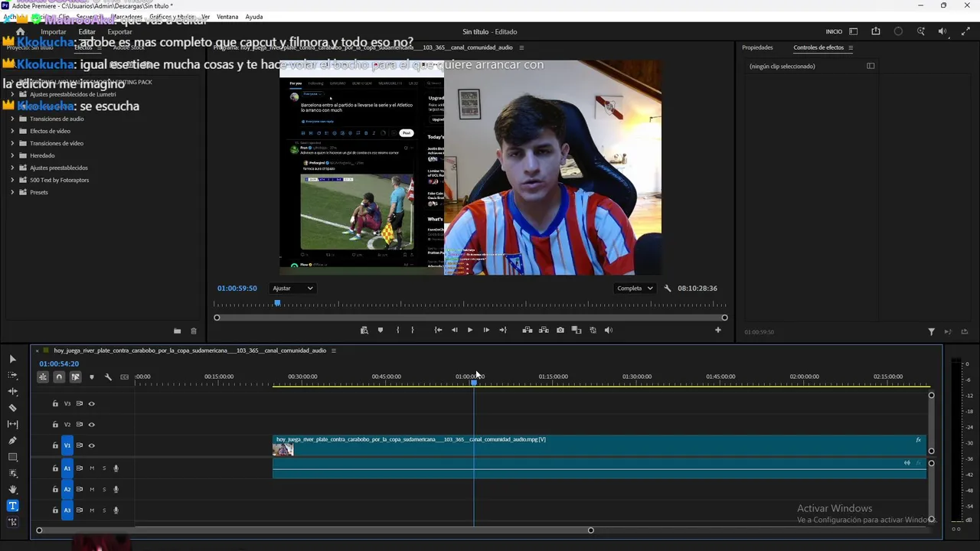Switch to Importar workspace tab
The image size is (980, 551).
(x=54, y=31)
